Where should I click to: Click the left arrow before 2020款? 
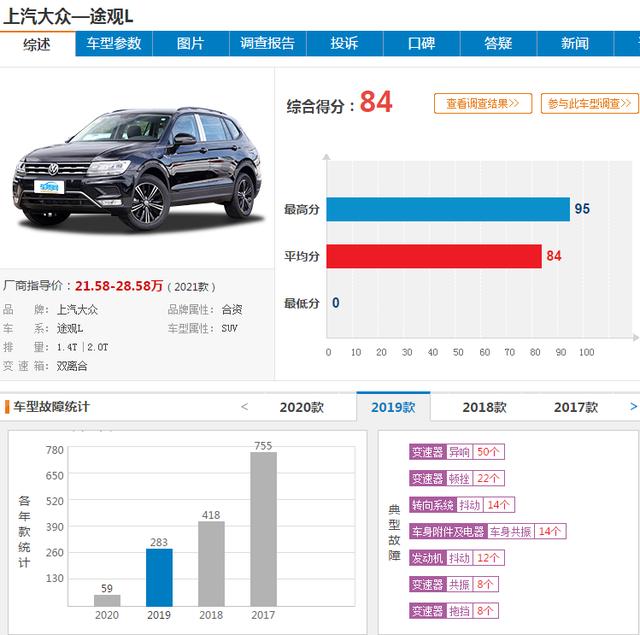click(244, 406)
